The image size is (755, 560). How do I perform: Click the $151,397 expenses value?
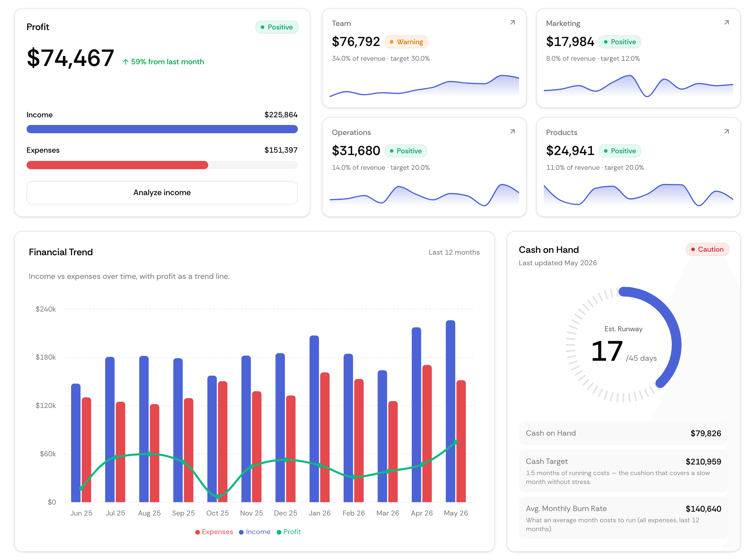(x=281, y=150)
